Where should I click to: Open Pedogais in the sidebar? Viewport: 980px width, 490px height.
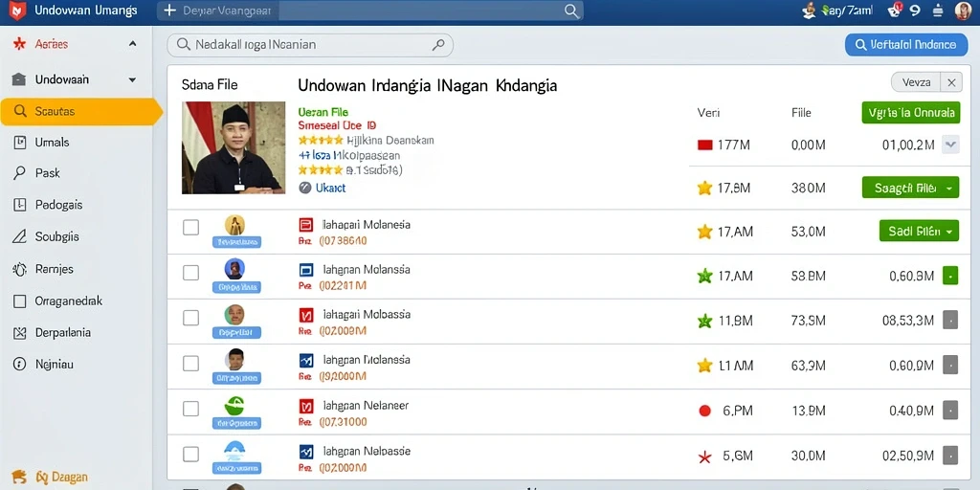coord(58,205)
